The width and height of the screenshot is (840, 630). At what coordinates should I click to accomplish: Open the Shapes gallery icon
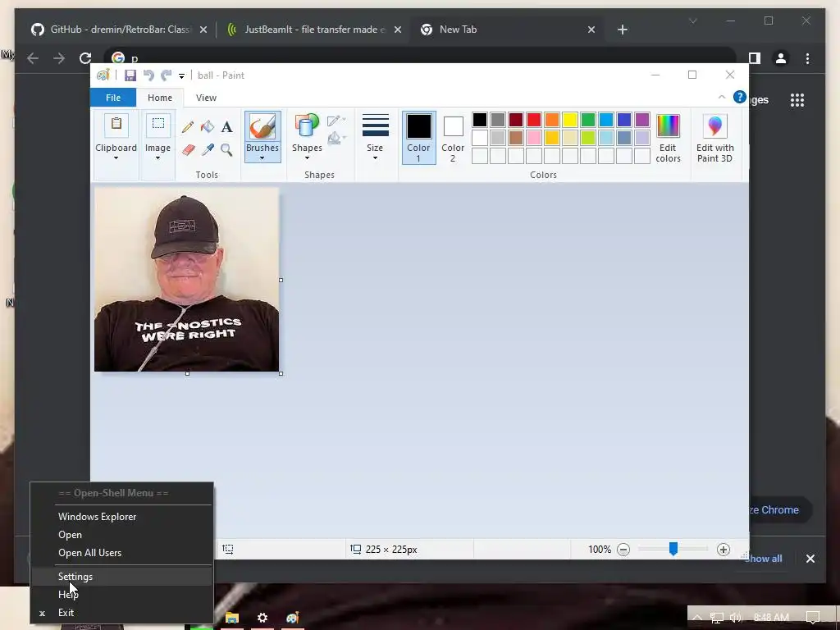[307, 126]
